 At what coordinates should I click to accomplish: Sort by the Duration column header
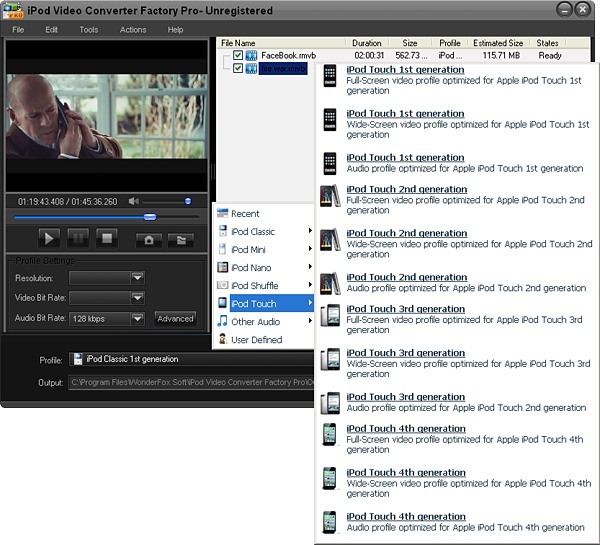tap(367, 43)
